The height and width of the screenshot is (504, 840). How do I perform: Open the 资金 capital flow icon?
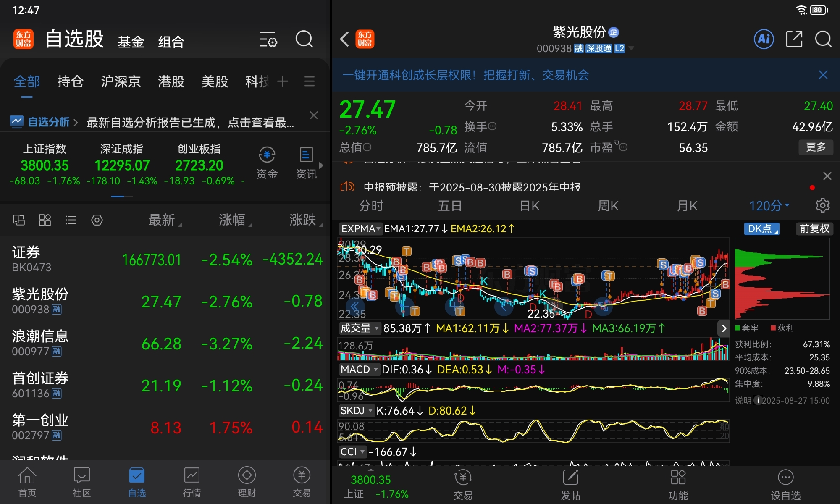pos(267,163)
